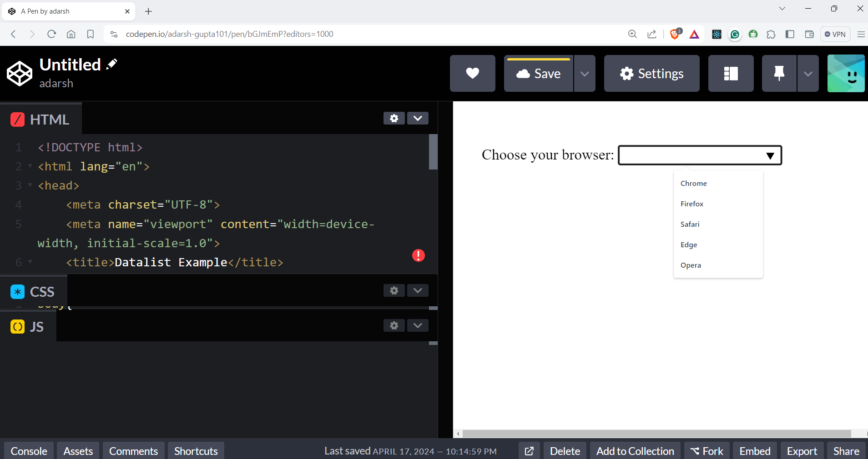Choose Opera in the suggestion list
This screenshot has height=459, width=868.
[x=691, y=265]
